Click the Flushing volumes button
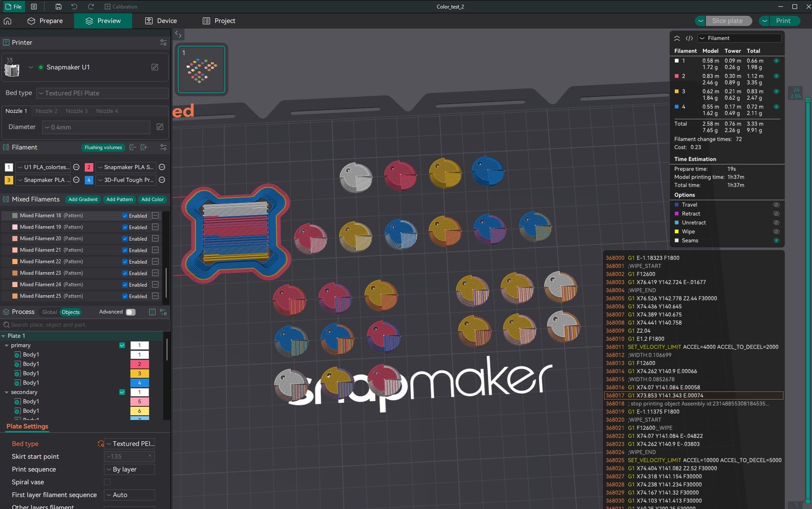The image size is (812, 509). pos(103,147)
